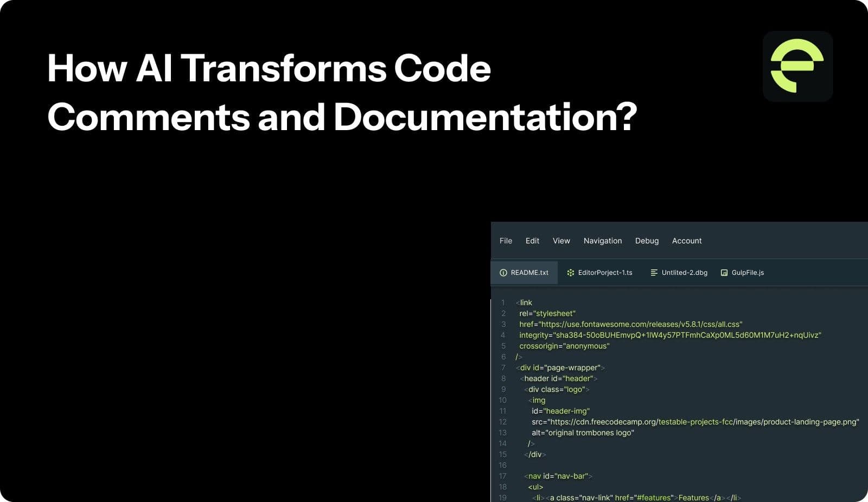Click the info icon on README.txt tab
The image size is (868, 502).
pyautogui.click(x=503, y=273)
